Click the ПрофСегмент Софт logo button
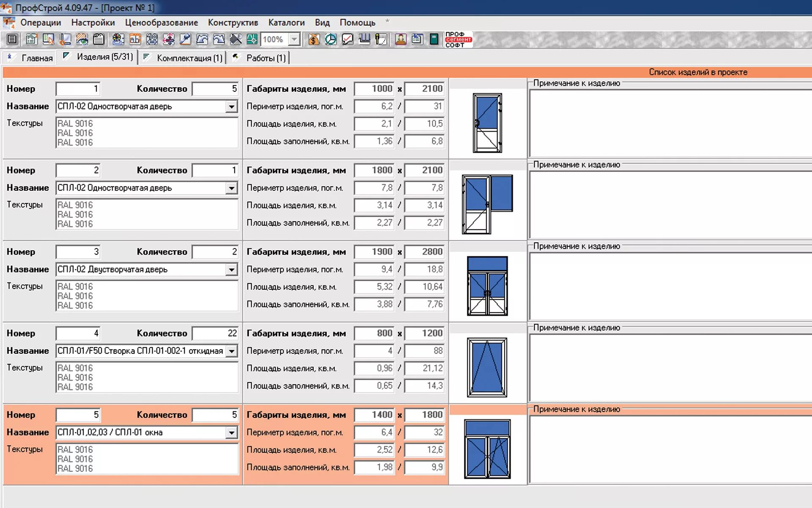812x508 pixels. (458, 39)
